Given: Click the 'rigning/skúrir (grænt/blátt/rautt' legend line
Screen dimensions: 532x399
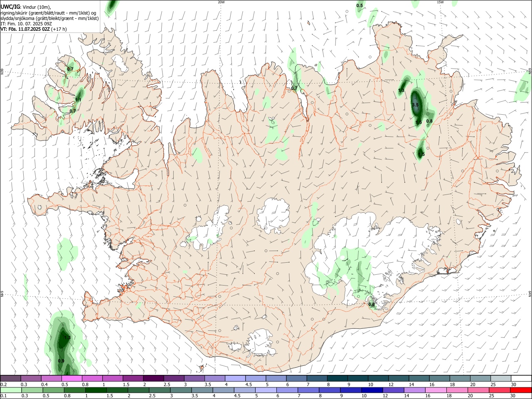Looking at the screenshot, I should pos(49,12).
